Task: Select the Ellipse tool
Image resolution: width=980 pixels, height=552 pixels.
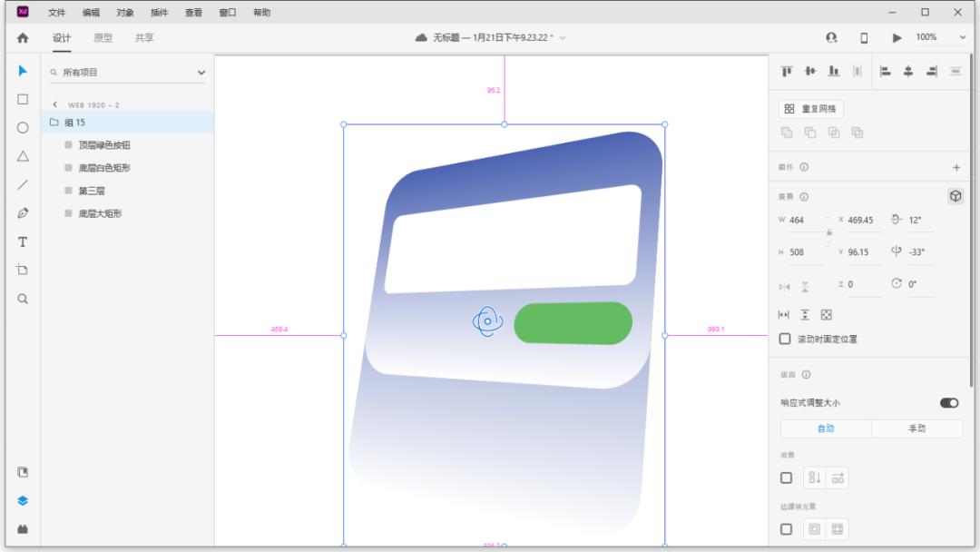Action: pos(23,128)
